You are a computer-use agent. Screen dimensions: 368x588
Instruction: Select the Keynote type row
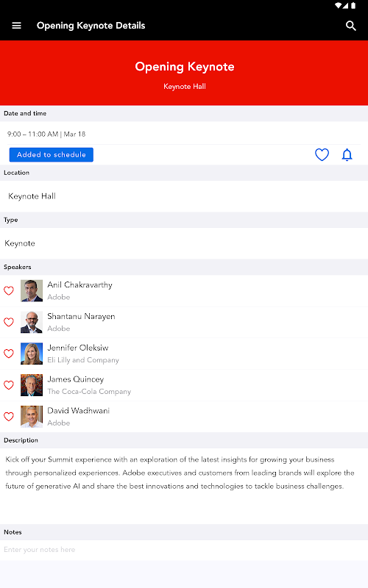184,243
